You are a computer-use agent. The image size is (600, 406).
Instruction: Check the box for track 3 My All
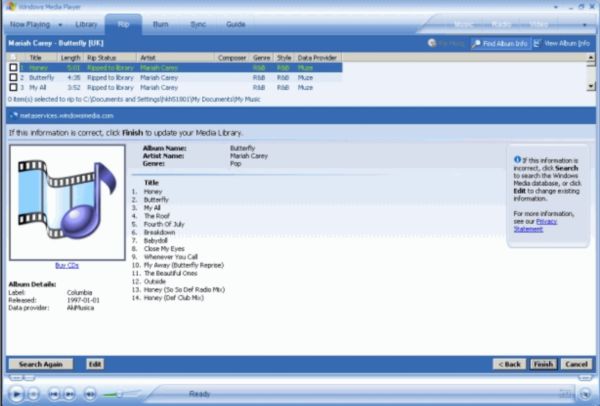(x=13, y=87)
